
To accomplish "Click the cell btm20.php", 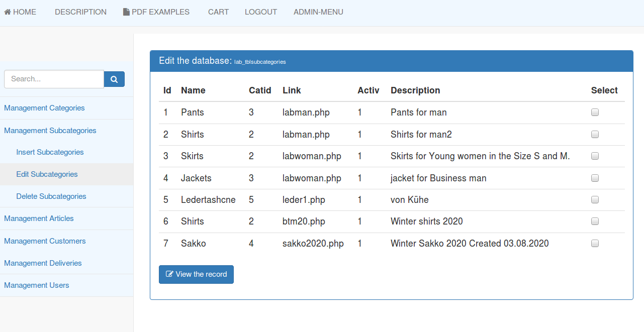I will tap(304, 222).
